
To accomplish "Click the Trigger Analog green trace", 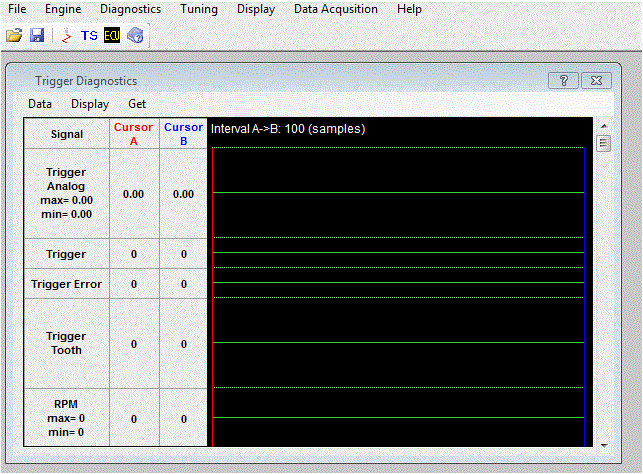I will [x=398, y=192].
